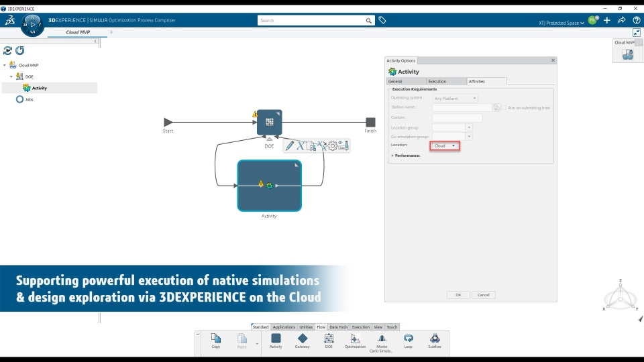The image size is (644, 362).
Task: Open the Operating system dropdown
Action: tap(455, 99)
